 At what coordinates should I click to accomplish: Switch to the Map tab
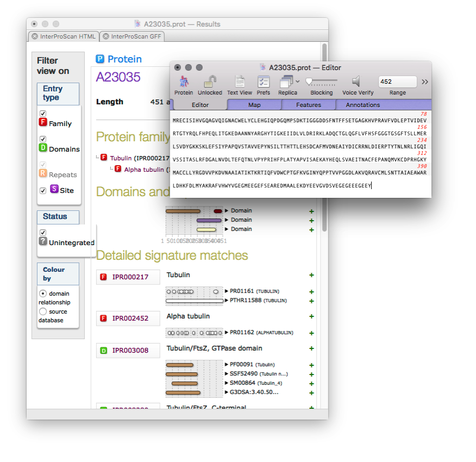click(x=254, y=105)
